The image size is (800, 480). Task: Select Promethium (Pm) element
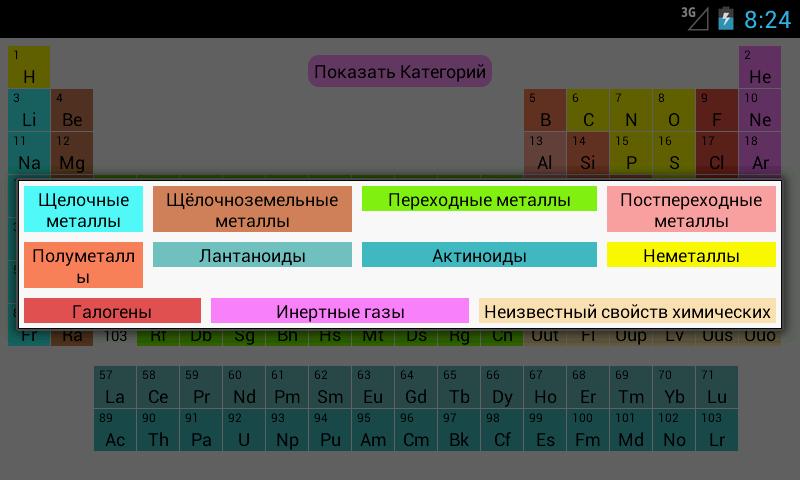(287, 387)
